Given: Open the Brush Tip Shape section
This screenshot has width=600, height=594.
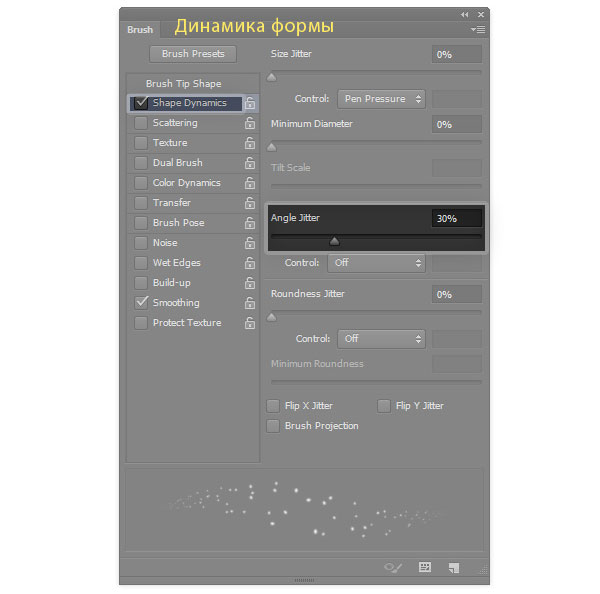Looking at the screenshot, I should [183, 83].
